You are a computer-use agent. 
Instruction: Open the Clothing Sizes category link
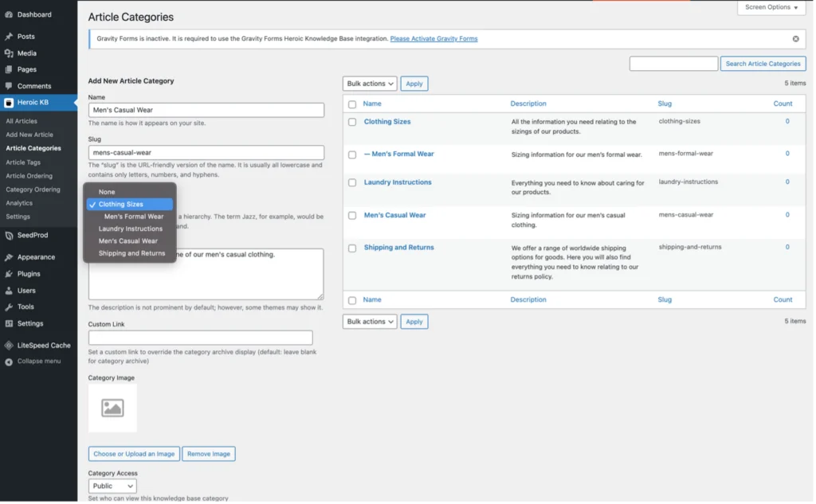point(387,122)
